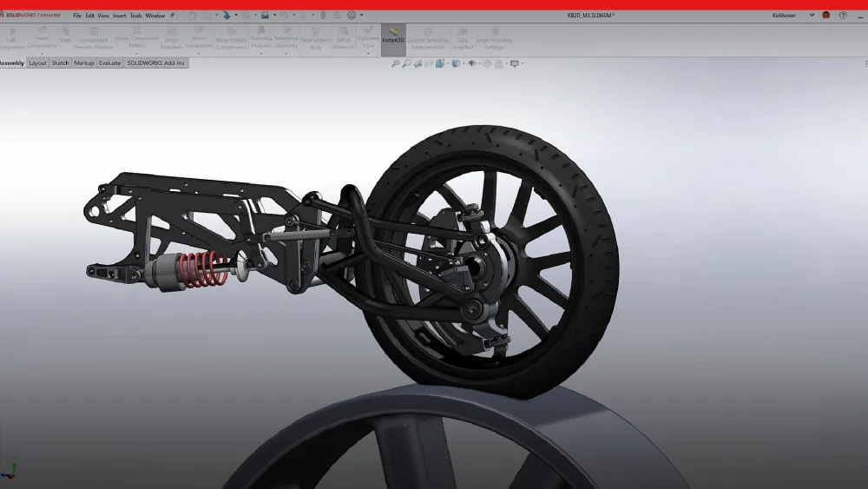Switch to the Evaluate tab

click(x=109, y=63)
